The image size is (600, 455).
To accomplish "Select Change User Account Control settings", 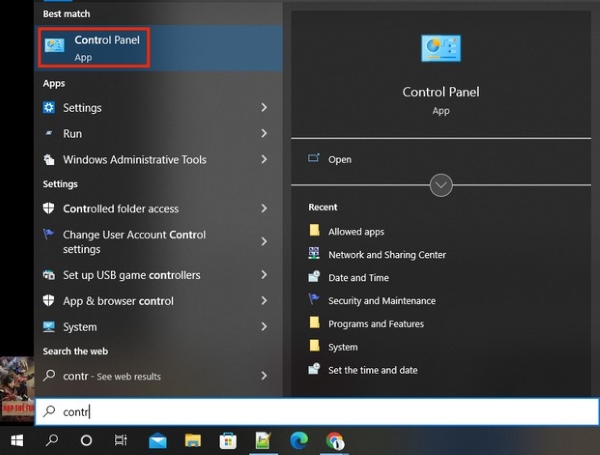I will coord(158,241).
